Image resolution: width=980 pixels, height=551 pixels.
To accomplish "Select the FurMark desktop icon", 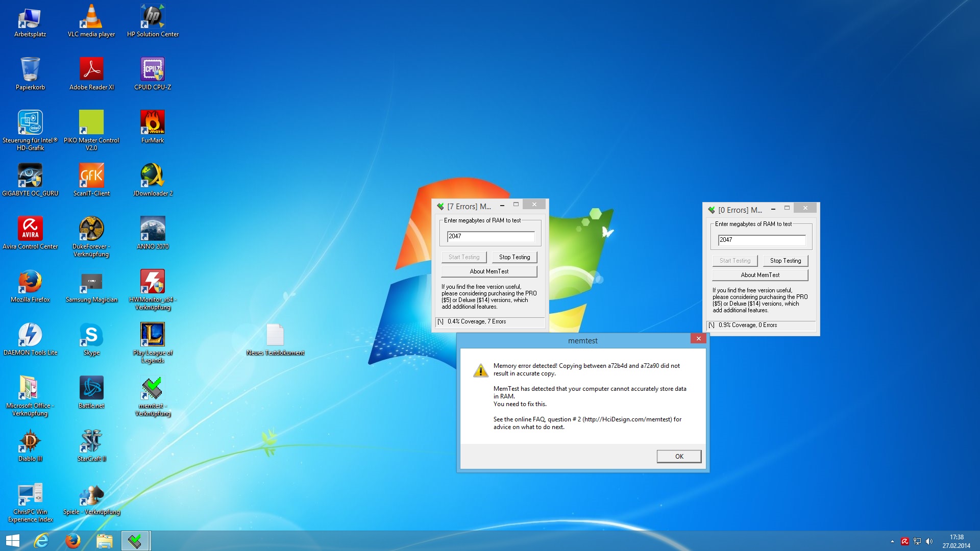I will (152, 122).
